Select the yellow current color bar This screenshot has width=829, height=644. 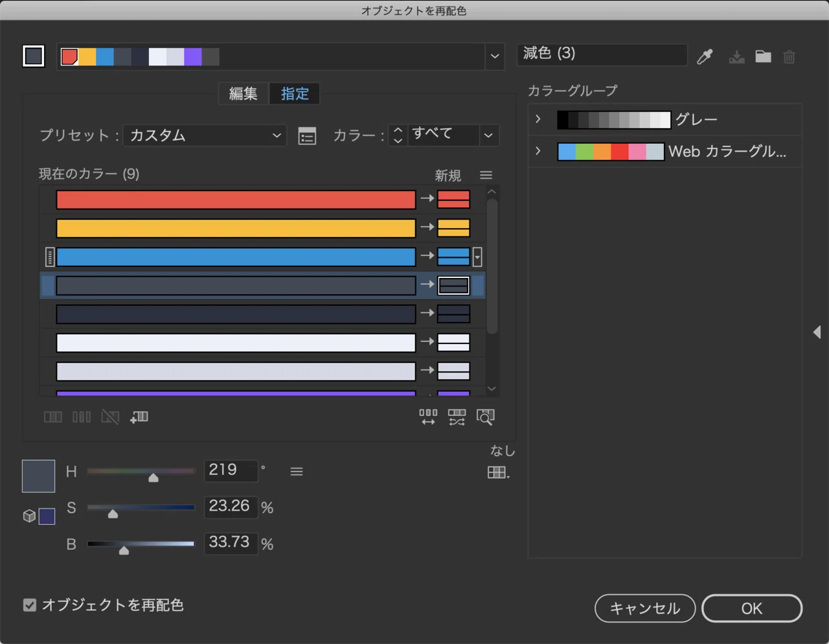point(236,228)
